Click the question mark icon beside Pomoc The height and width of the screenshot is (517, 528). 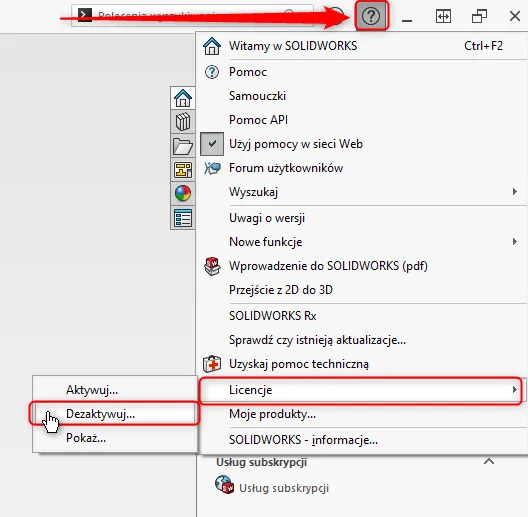coord(212,72)
